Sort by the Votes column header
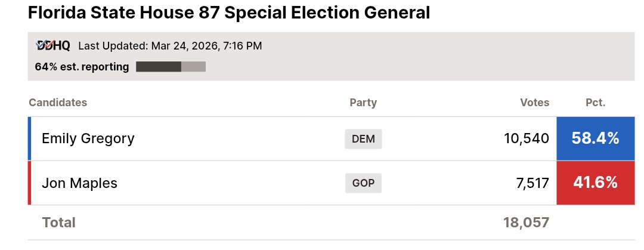644x250 pixels. [534, 103]
